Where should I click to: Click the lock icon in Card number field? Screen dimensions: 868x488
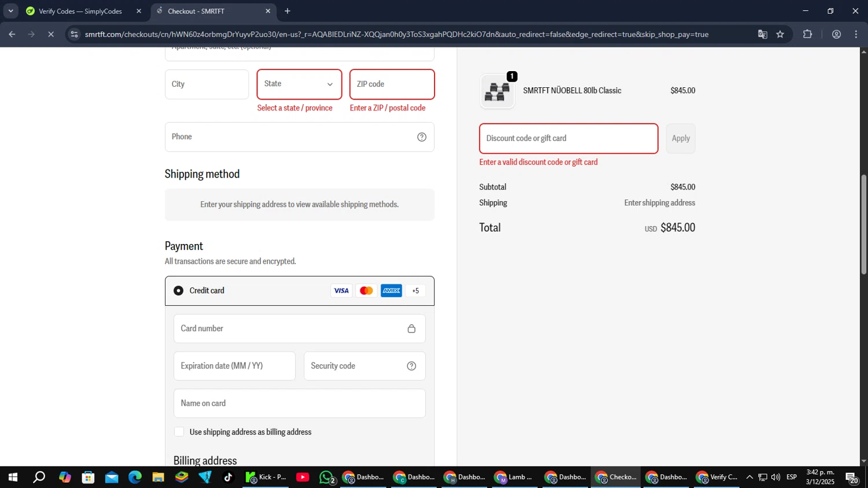[411, 328]
